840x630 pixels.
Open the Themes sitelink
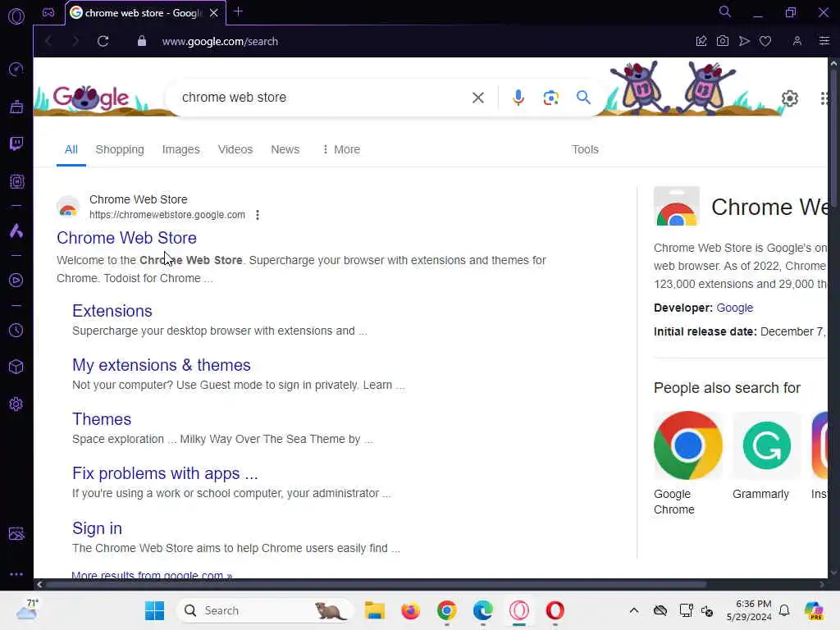pos(101,419)
